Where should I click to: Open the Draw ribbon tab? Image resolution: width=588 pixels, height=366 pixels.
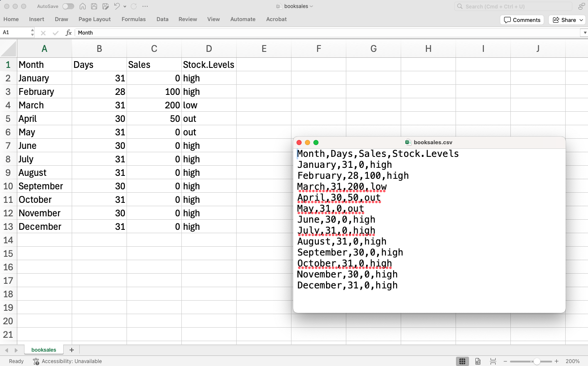coord(62,19)
